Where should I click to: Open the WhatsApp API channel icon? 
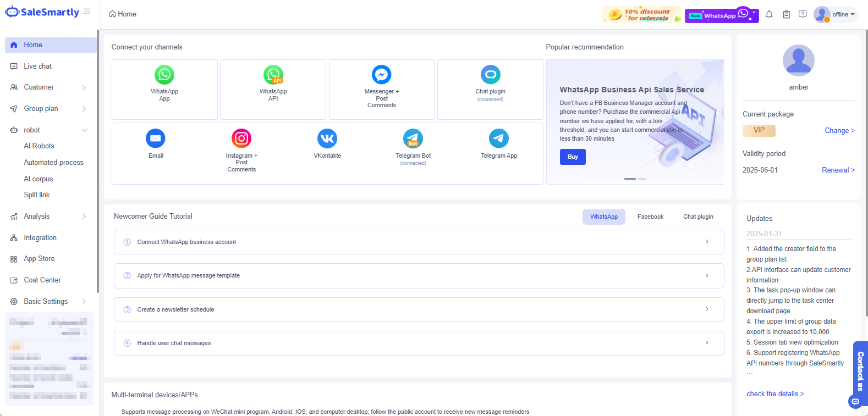(273, 75)
